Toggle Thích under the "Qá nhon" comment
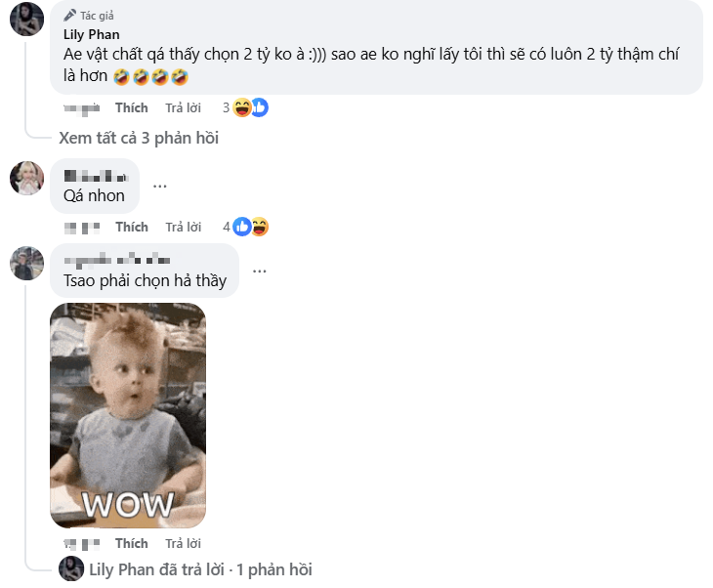 tap(131, 227)
